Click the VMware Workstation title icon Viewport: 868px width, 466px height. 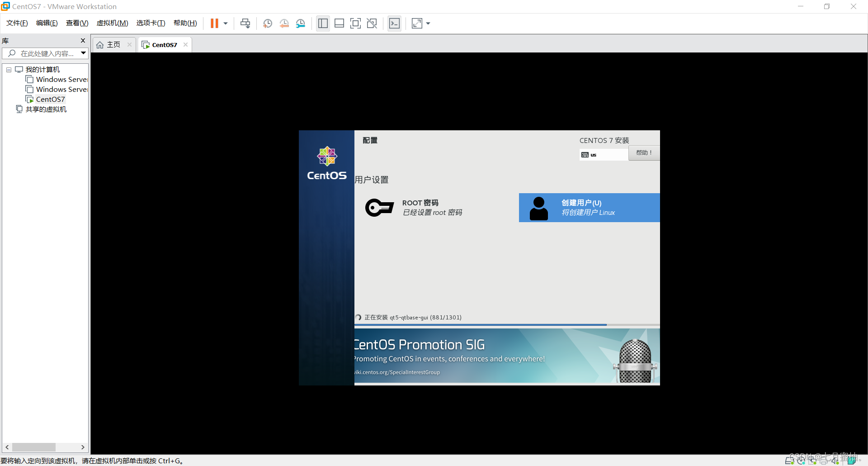(5, 6)
